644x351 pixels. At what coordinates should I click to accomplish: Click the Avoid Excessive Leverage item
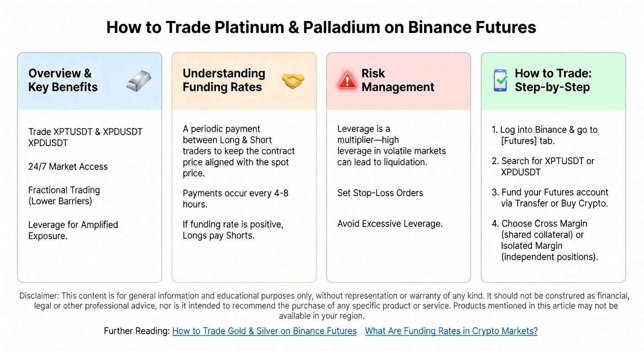(390, 224)
